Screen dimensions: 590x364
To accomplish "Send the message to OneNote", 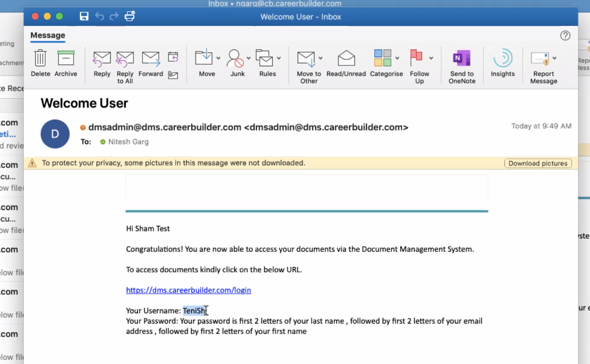I will (462, 59).
